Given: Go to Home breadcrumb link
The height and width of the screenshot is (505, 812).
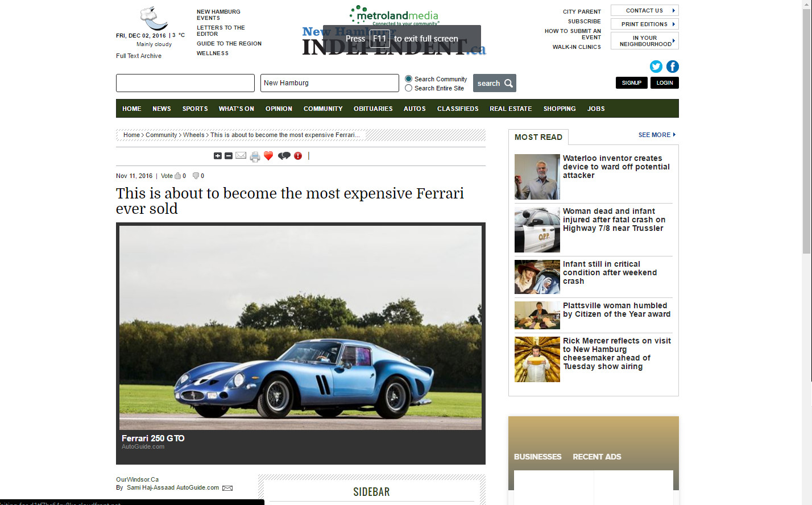Looking at the screenshot, I should [131, 135].
